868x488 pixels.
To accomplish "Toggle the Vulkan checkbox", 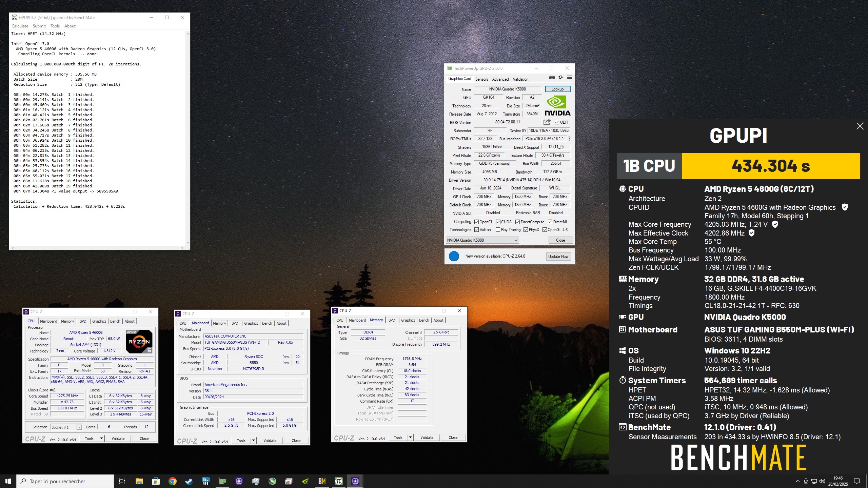I will click(x=476, y=230).
